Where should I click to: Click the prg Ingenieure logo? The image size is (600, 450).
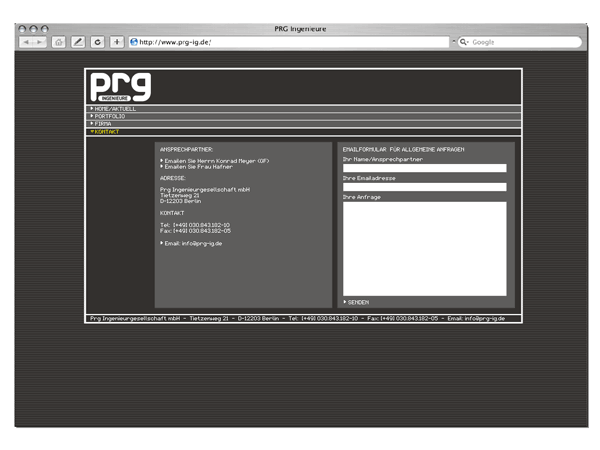(x=121, y=87)
